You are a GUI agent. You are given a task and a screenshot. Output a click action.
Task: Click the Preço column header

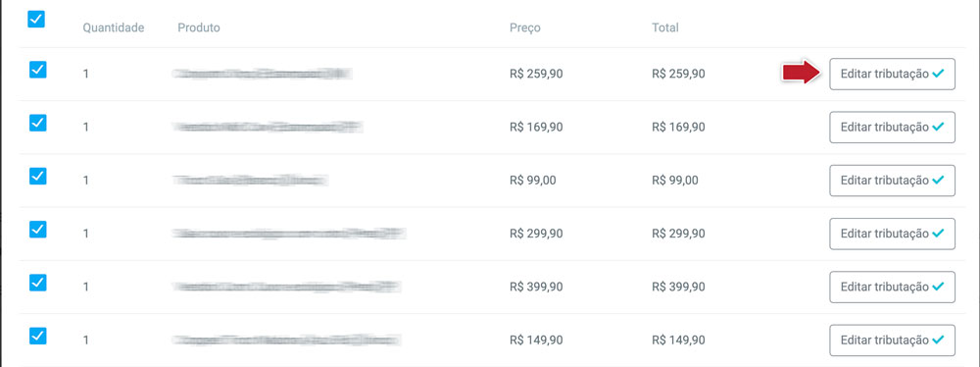[525, 27]
